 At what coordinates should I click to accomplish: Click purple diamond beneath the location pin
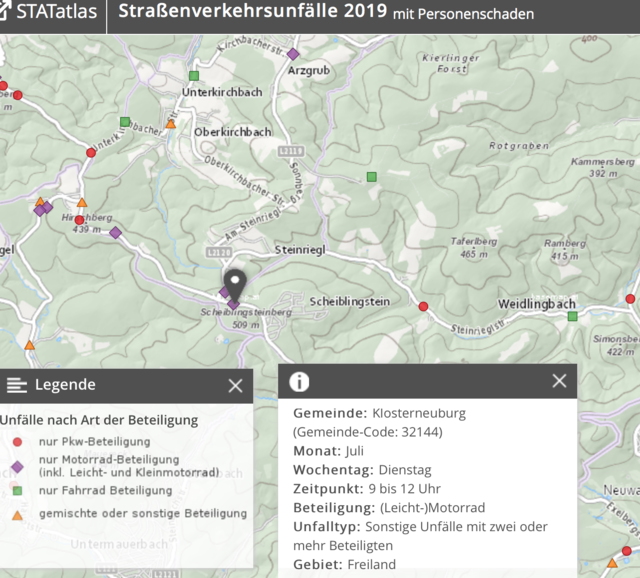[x=233, y=304]
